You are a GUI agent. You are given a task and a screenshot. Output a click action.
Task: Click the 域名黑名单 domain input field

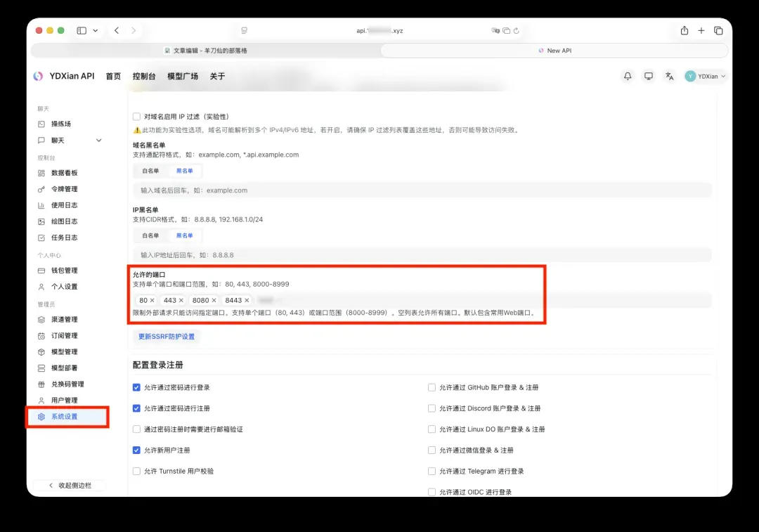(422, 190)
